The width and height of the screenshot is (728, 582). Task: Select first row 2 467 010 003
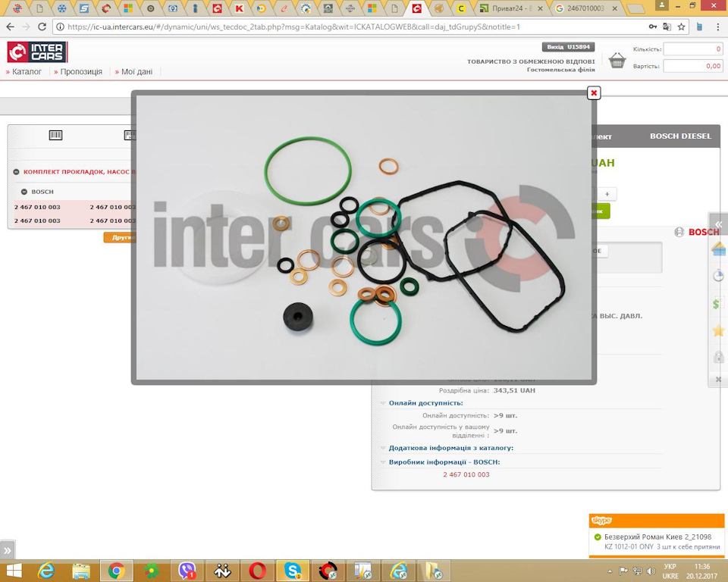tap(37, 207)
